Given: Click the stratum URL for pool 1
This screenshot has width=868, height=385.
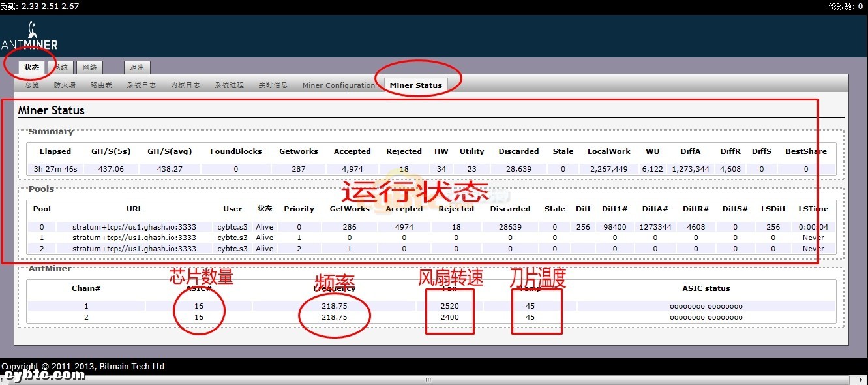Looking at the screenshot, I should [134, 238].
